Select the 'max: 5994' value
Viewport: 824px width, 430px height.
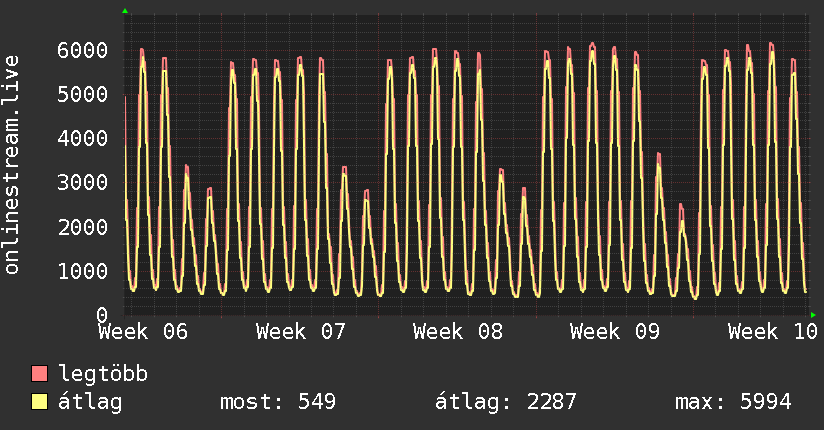(733, 402)
